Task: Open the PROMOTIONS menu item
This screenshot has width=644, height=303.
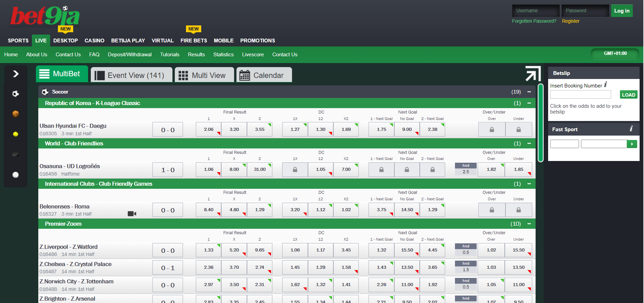Action: (x=258, y=41)
